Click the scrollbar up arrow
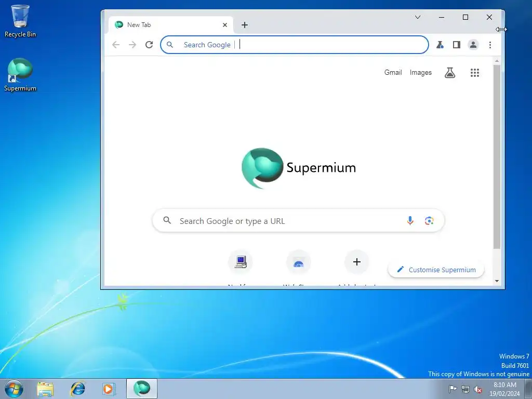 [x=497, y=61]
